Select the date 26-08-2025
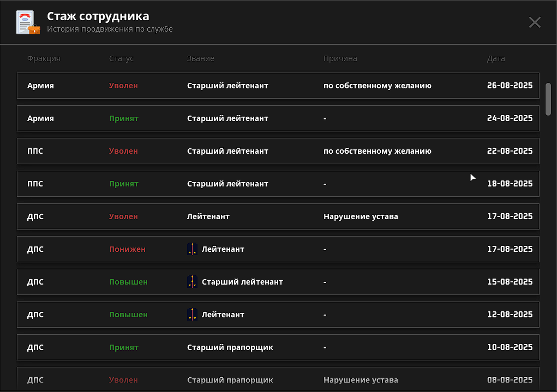The image size is (557, 392). point(510,85)
